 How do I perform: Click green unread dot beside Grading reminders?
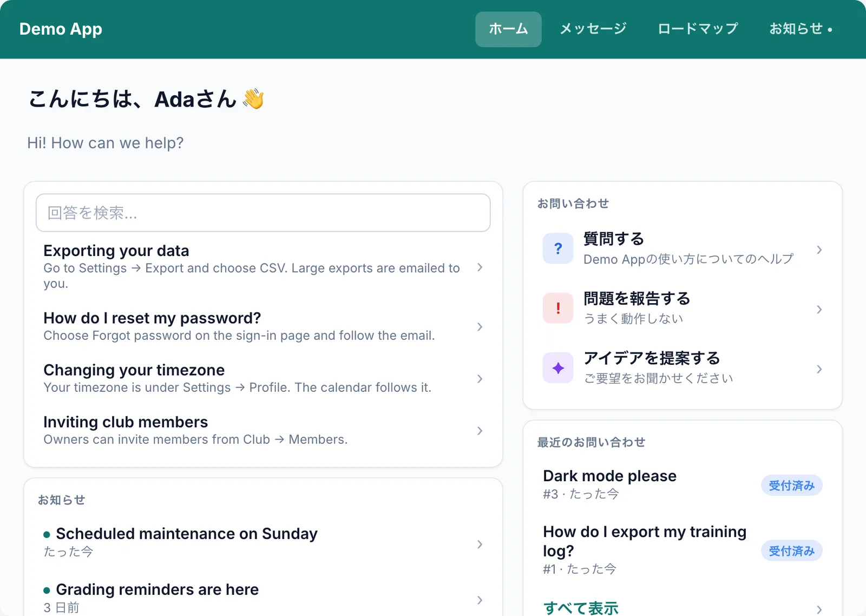click(47, 591)
